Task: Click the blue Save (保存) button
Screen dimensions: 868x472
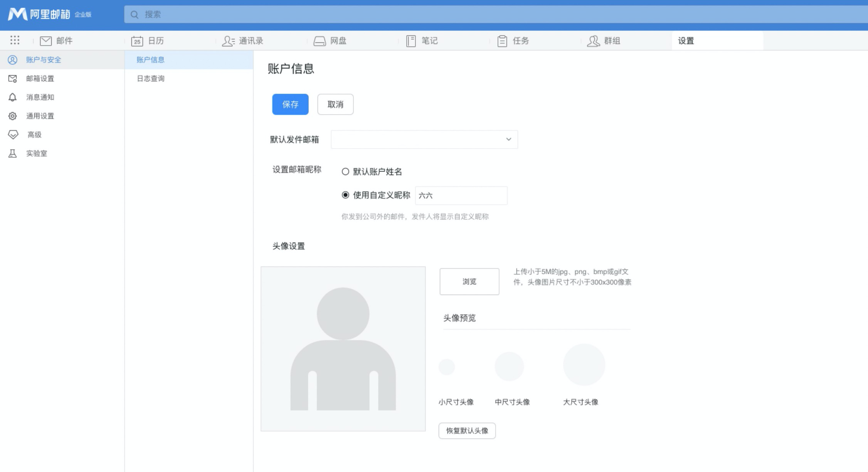Action: point(290,104)
